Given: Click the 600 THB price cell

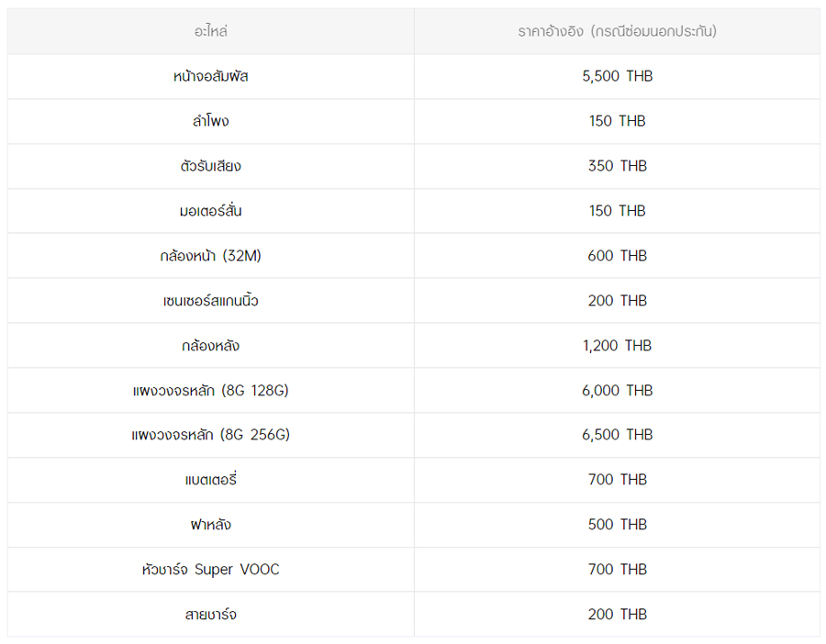Looking at the screenshot, I should click(617, 256).
